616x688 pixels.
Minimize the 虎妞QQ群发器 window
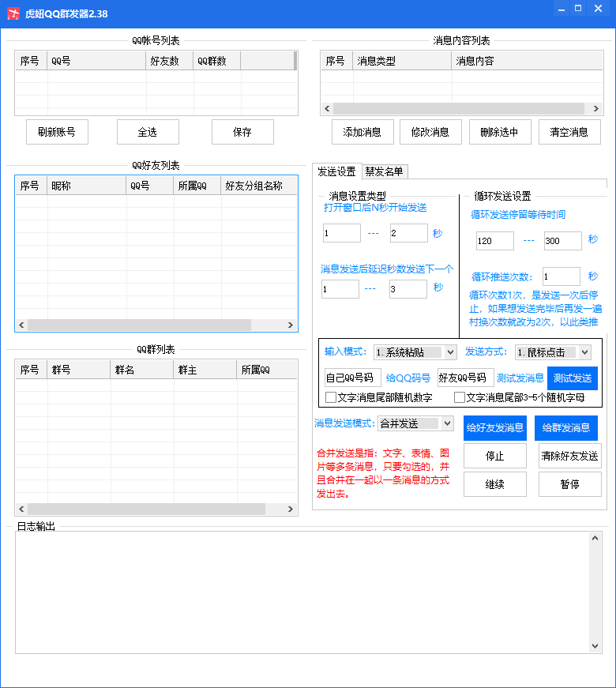(x=562, y=9)
